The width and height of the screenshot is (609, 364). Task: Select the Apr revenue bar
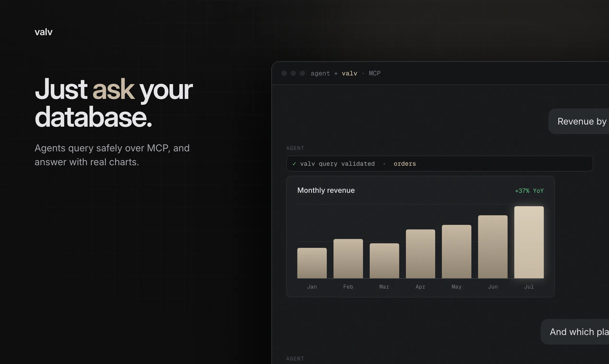(420, 254)
